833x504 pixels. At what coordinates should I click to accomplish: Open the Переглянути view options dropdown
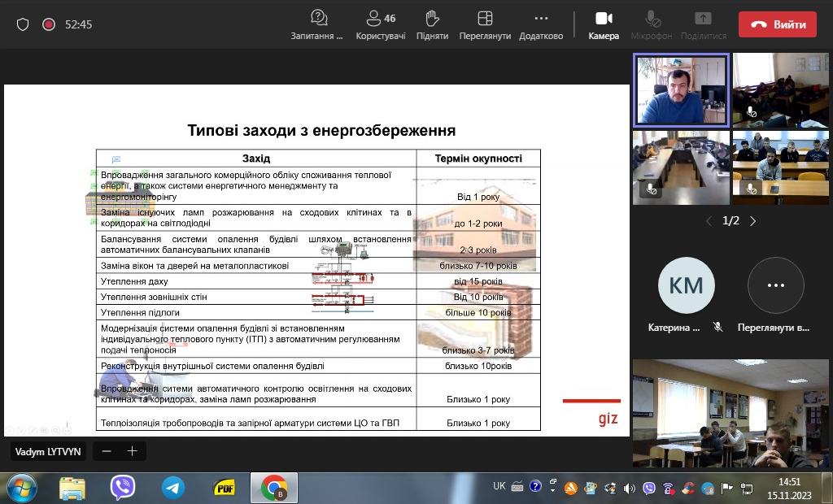coord(485,24)
